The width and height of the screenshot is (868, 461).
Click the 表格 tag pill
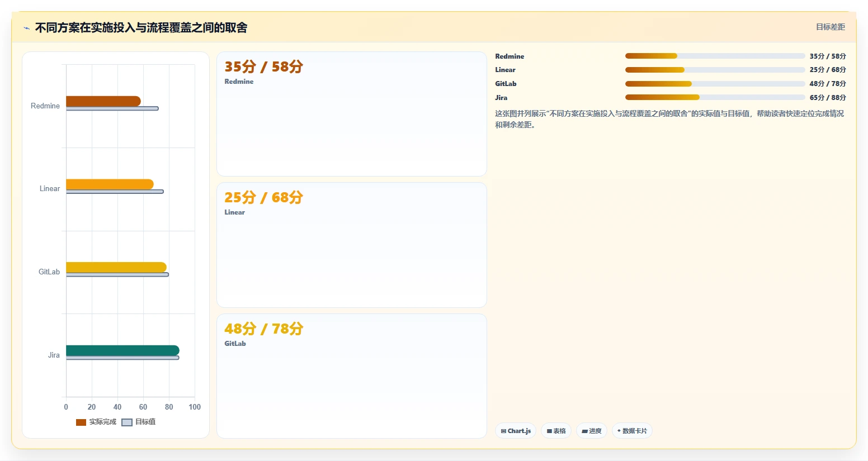556,431
